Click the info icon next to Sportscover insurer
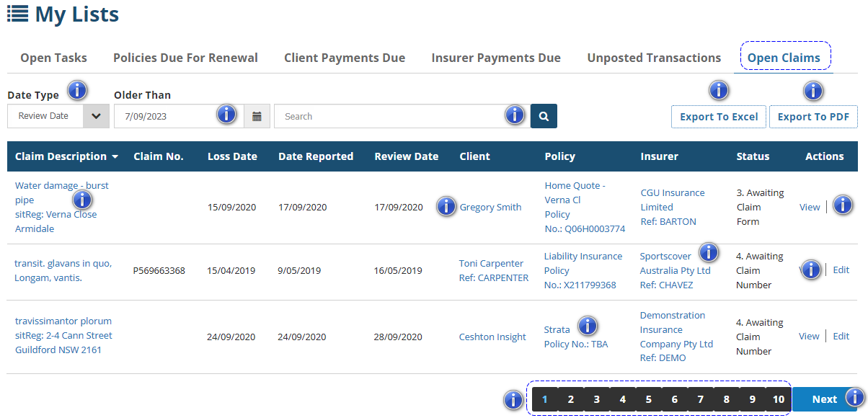Viewport: 868px width, 418px height. (x=709, y=252)
